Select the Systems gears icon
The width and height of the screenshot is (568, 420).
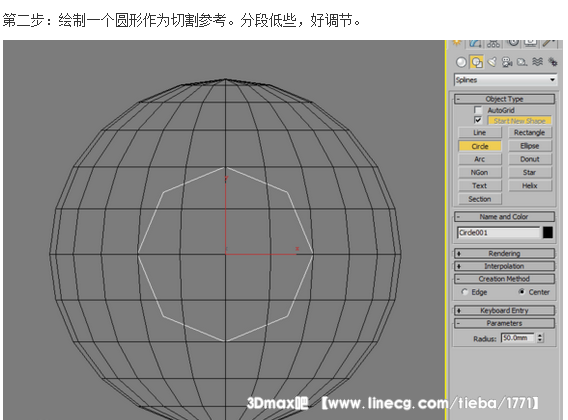coord(552,62)
